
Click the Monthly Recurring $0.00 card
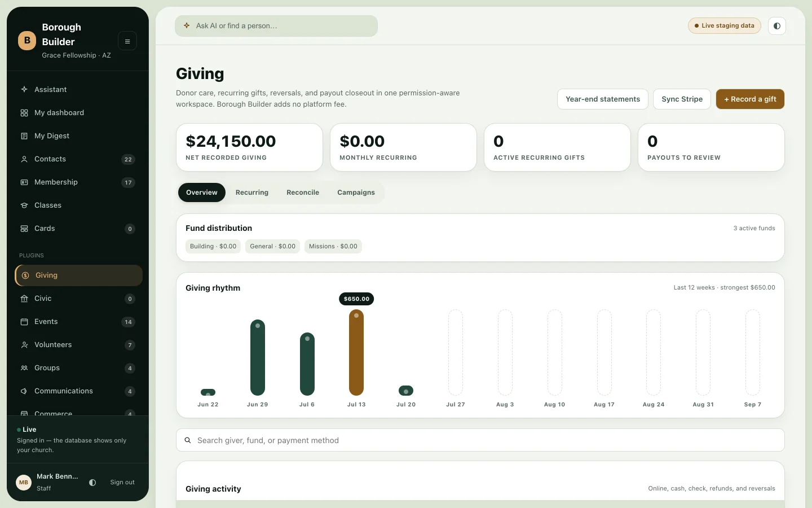[403, 147]
